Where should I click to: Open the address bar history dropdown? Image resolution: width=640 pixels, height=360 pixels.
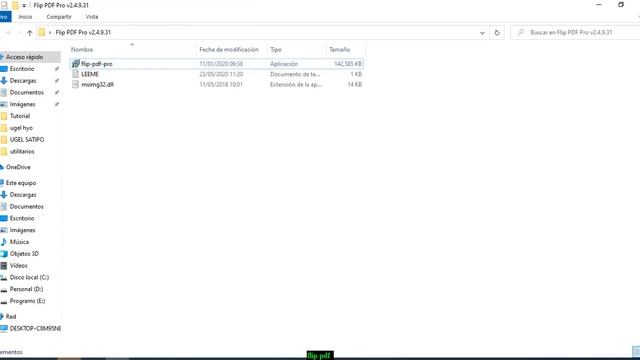click(482, 33)
